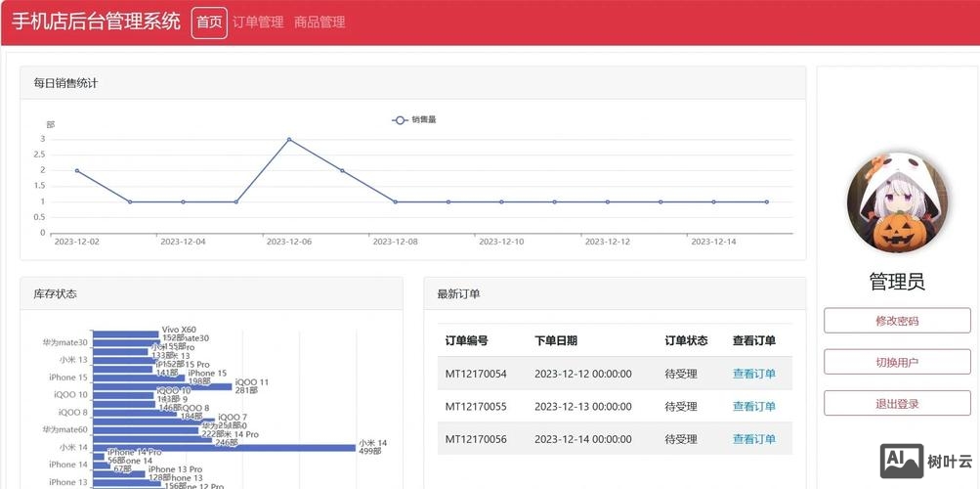Click the 查看订单 column header
Screen dimensions: 980x489
pyautogui.click(x=753, y=340)
